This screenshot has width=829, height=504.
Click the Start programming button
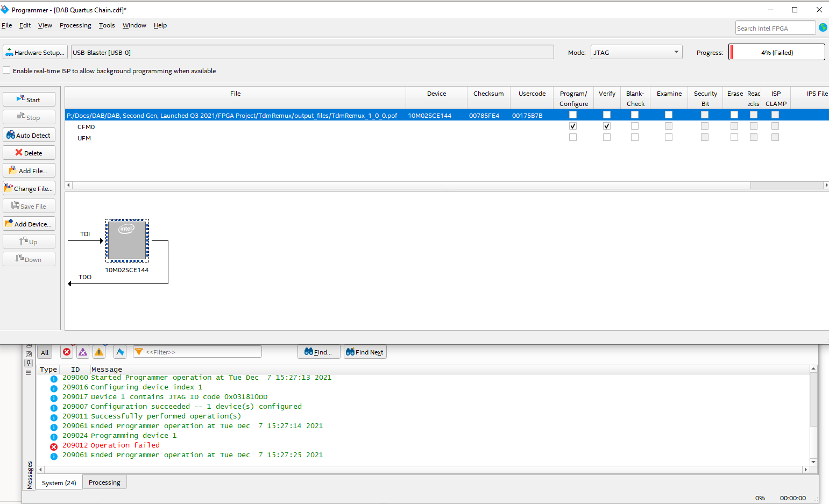click(29, 100)
